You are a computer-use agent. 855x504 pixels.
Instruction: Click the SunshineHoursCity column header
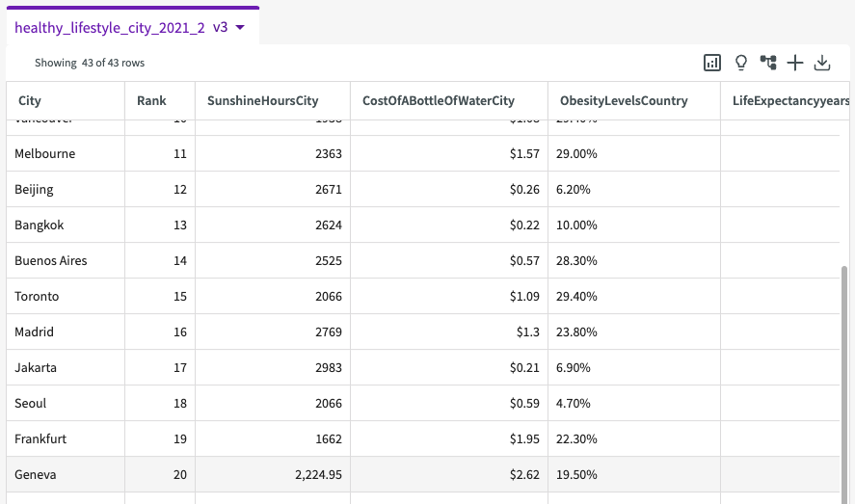coord(273,101)
